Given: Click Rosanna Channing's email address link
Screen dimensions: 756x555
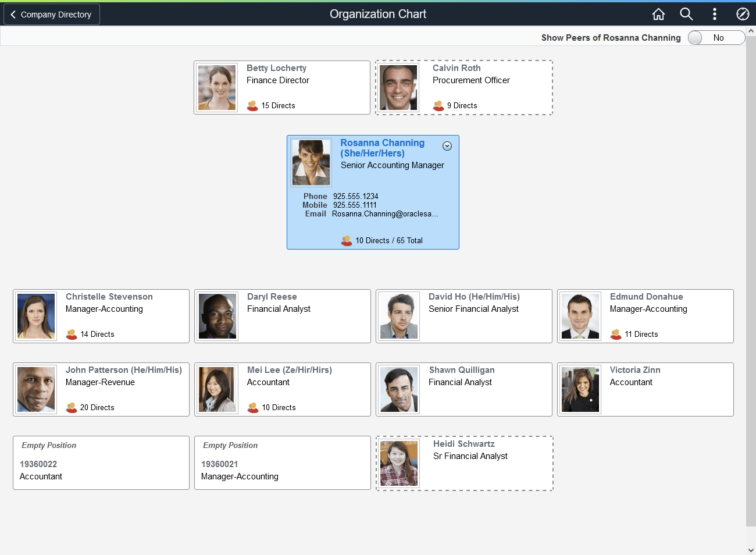Looking at the screenshot, I should pos(384,214).
